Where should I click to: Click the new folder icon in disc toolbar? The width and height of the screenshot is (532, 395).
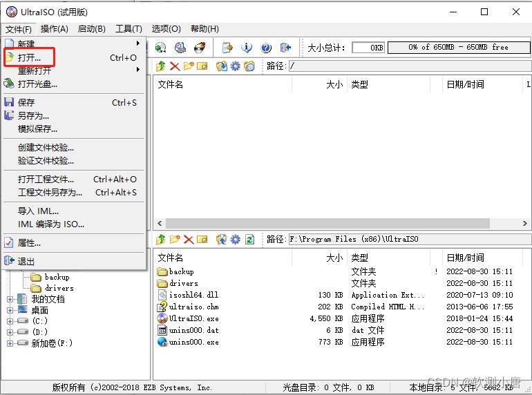[x=189, y=66]
